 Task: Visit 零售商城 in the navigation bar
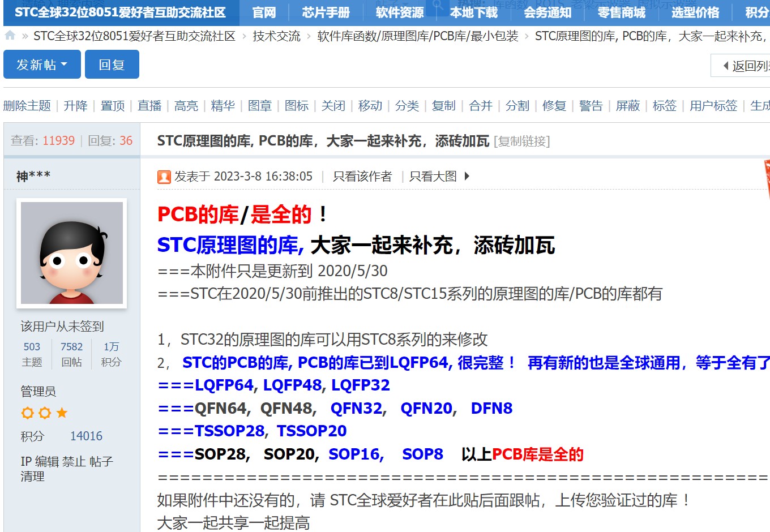click(622, 12)
